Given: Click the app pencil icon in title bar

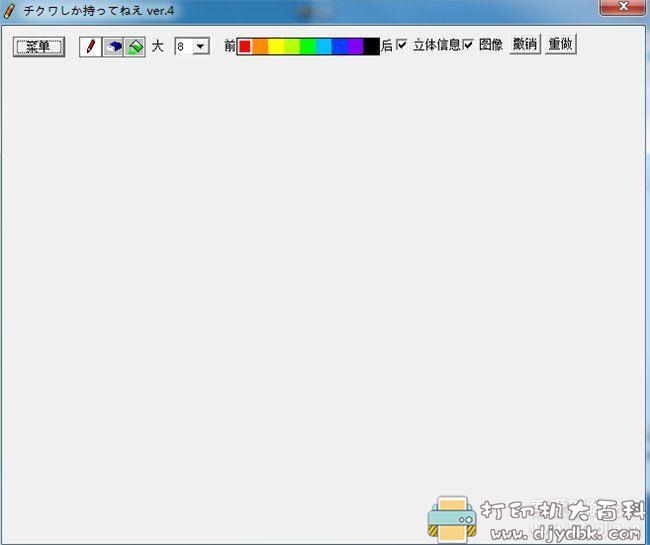Looking at the screenshot, I should (9, 11).
